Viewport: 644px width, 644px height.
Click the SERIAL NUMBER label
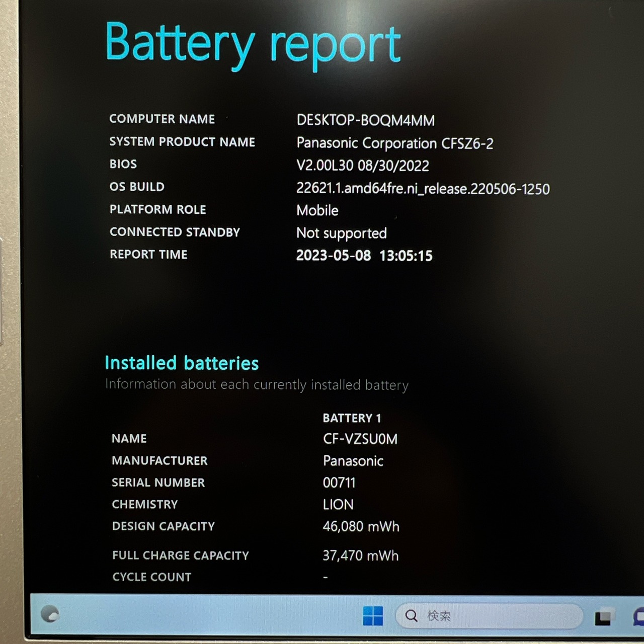click(158, 482)
